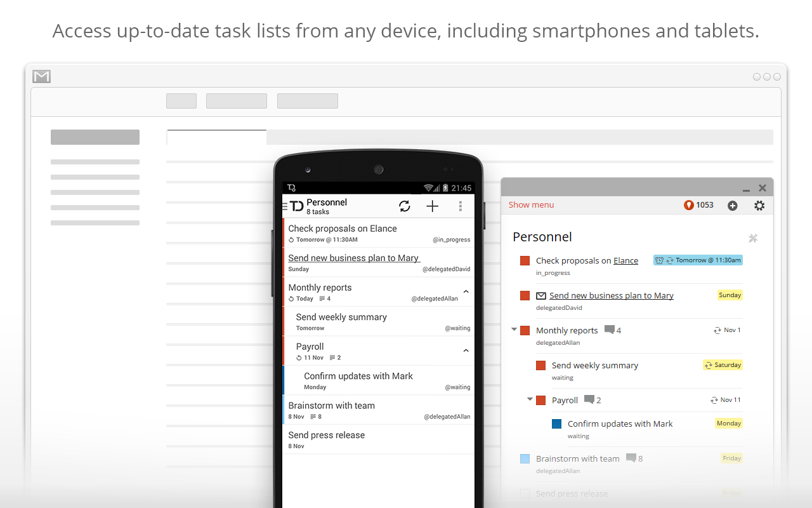Image resolution: width=812 pixels, height=508 pixels.
Task: Tick the checkbox for Send new business plan to Mary
Action: pyautogui.click(x=525, y=296)
